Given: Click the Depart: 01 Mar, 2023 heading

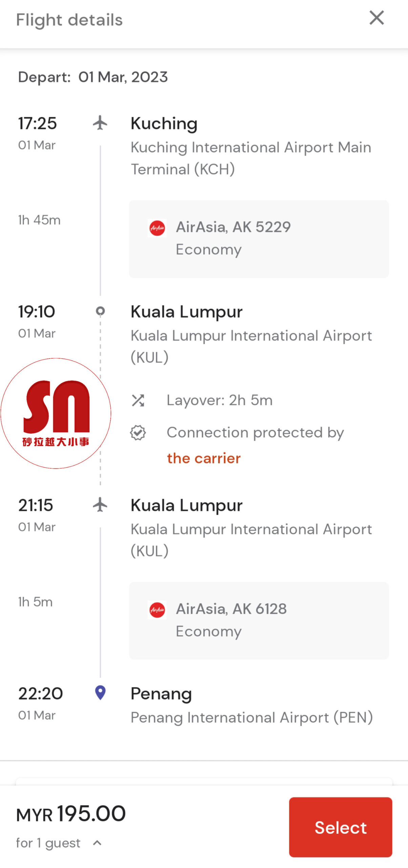Looking at the screenshot, I should click(93, 77).
